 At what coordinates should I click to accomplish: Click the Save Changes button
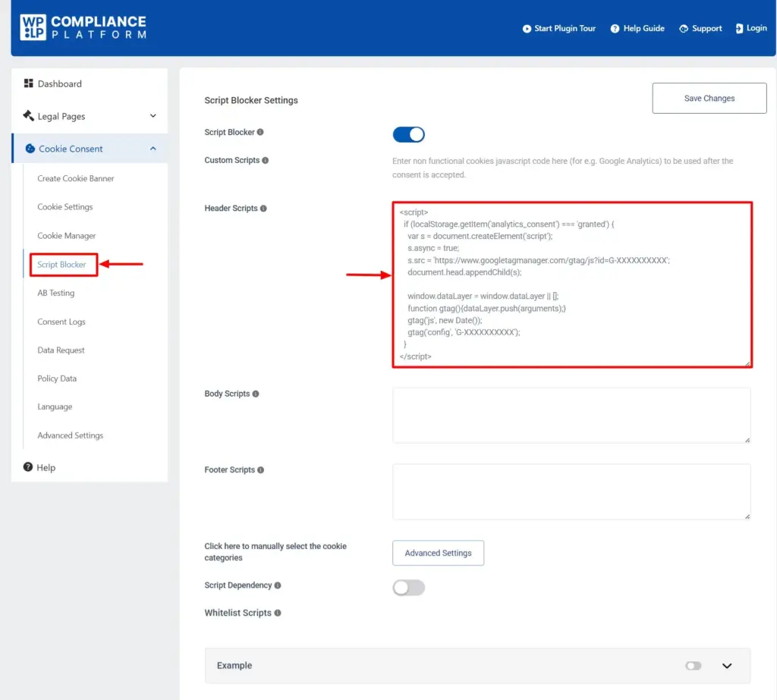coord(708,98)
